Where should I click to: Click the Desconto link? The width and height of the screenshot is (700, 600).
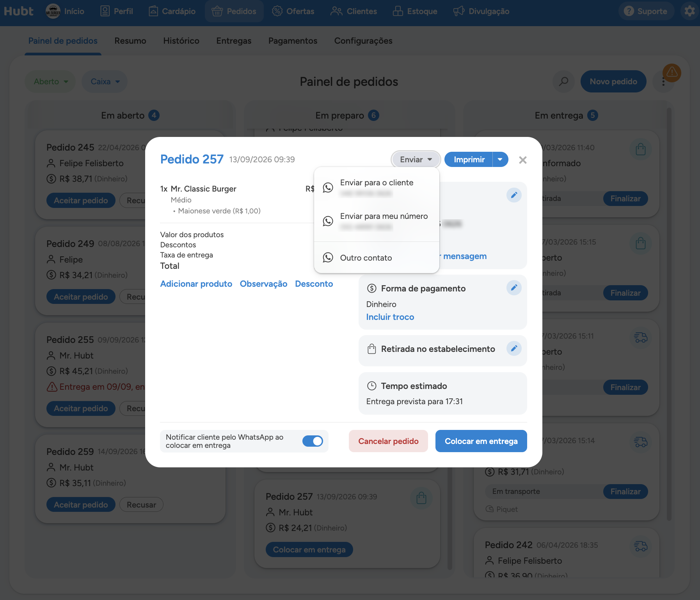pyautogui.click(x=314, y=284)
